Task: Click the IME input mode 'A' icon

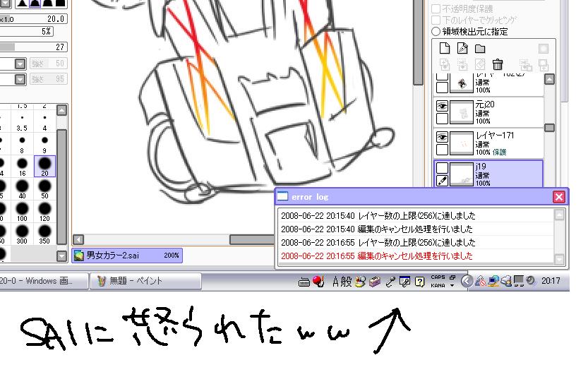Action: tap(335, 281)
